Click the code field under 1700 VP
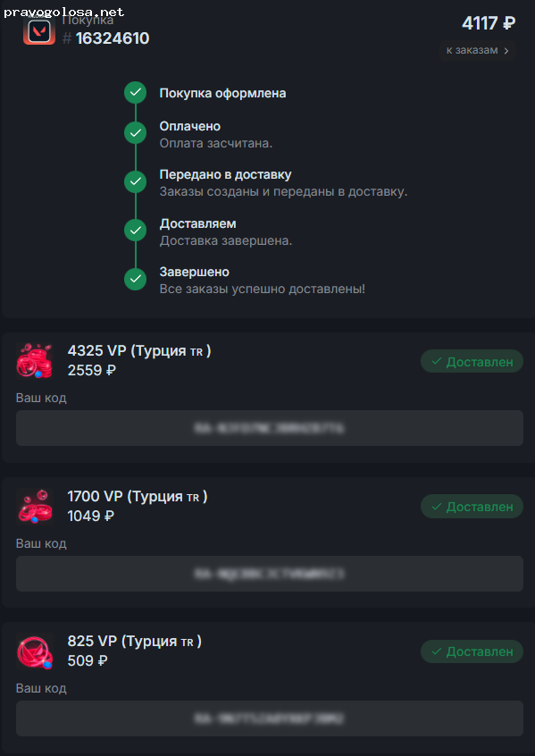Viewport: 535px width, 756px height. tap(269, 574)
